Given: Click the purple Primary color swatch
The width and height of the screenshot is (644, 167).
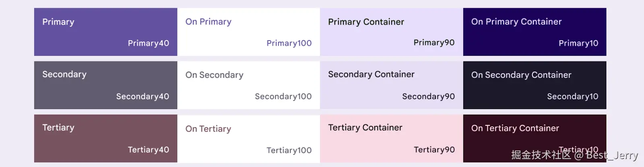Looking at the screenshot, I should coord(105,32).
